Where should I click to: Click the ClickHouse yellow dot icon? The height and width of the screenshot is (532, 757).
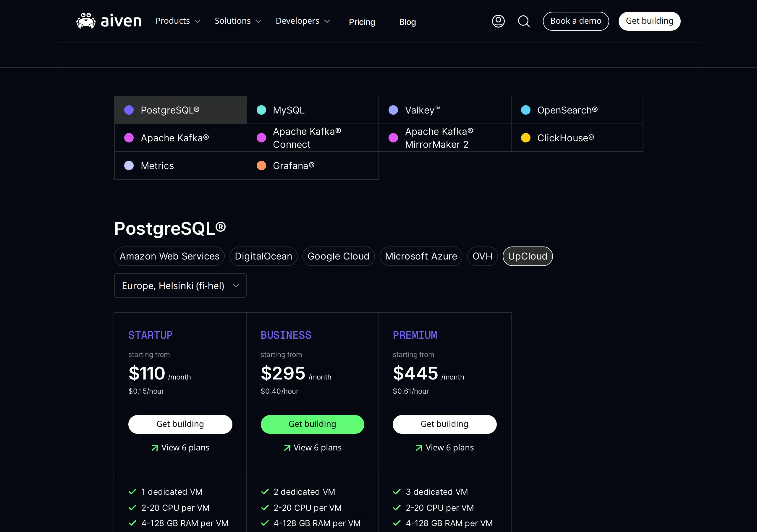(x=525, y=138)
